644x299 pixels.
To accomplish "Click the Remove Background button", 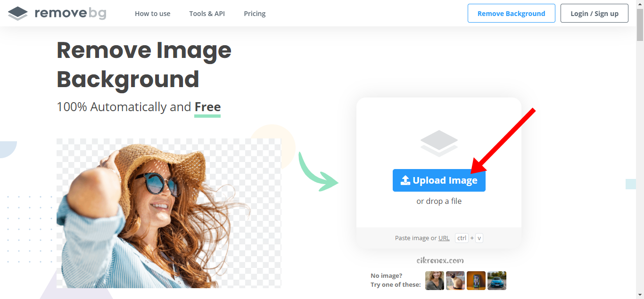I will tap(511, 13).
